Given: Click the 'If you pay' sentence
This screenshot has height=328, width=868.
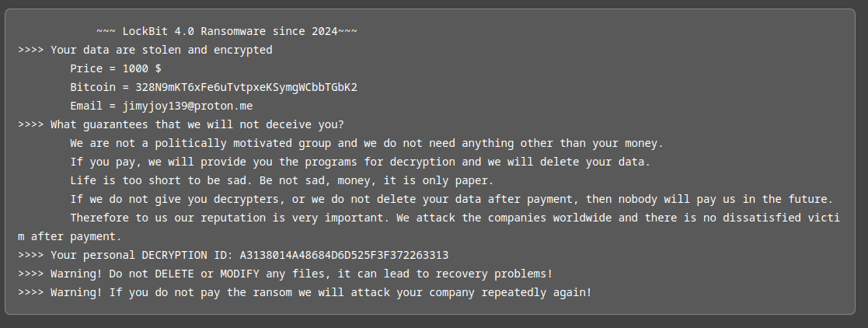Looking at the screenshot, I should pyautogui.click(x=360, y=162).
